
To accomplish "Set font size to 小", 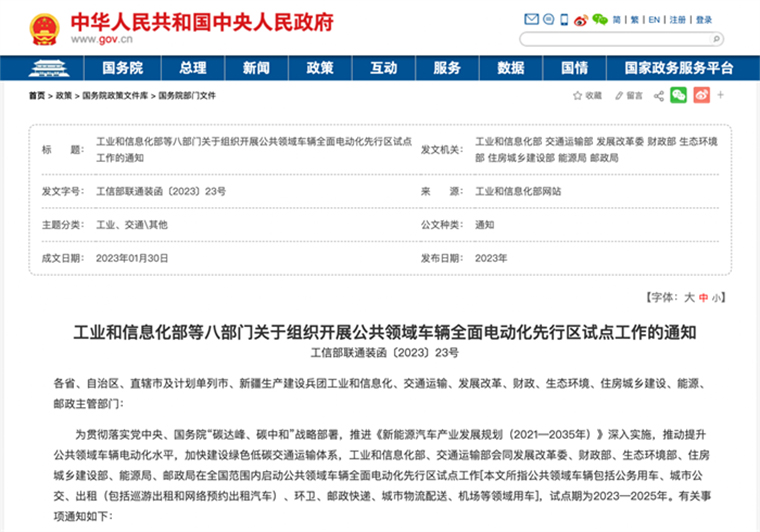I will (x=717, y=297).
